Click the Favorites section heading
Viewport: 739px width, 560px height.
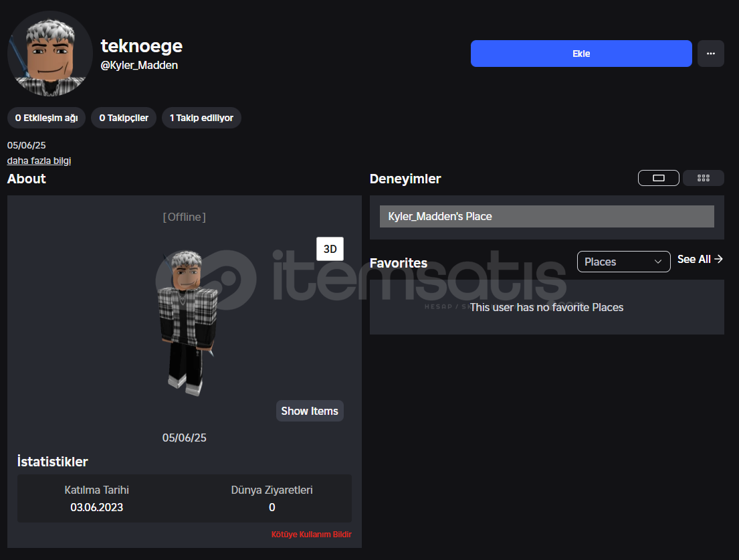pos(398,263)
